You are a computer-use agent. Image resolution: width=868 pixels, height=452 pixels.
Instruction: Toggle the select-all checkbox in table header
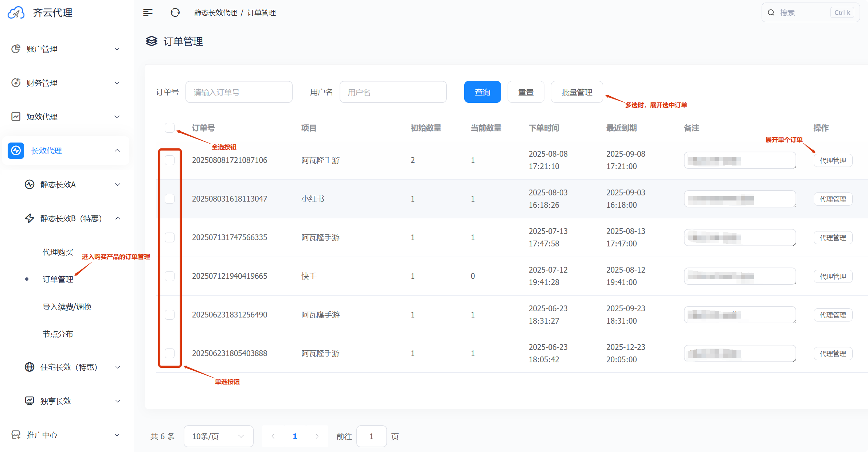[x=169, y=128]
